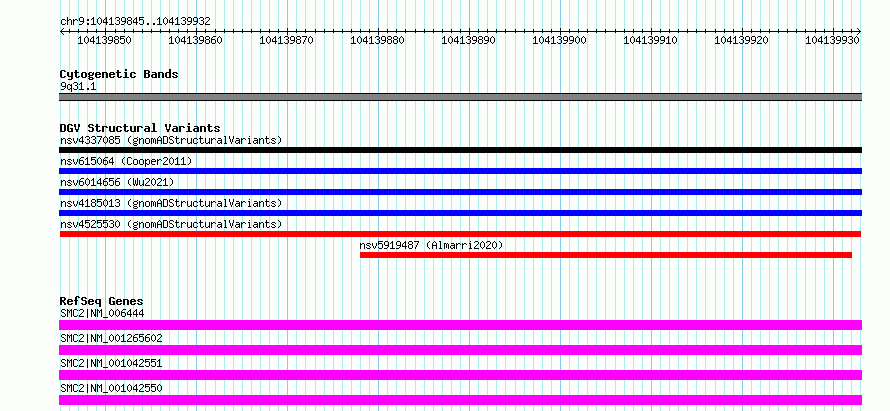Click the blue nsv615064 variant bar
This screenshot has width=890, height=411.
click(x=460, y=171)
